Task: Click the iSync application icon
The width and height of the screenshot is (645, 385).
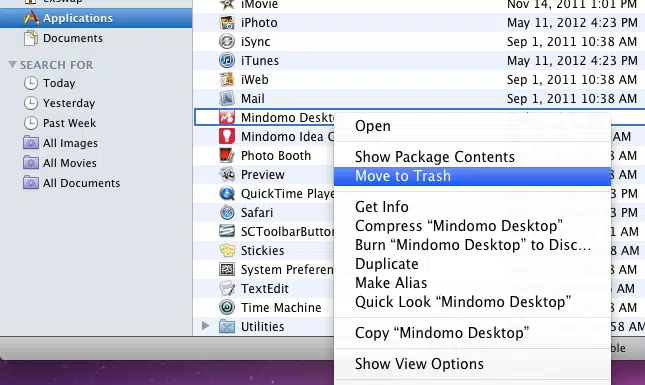Action: 227,42
